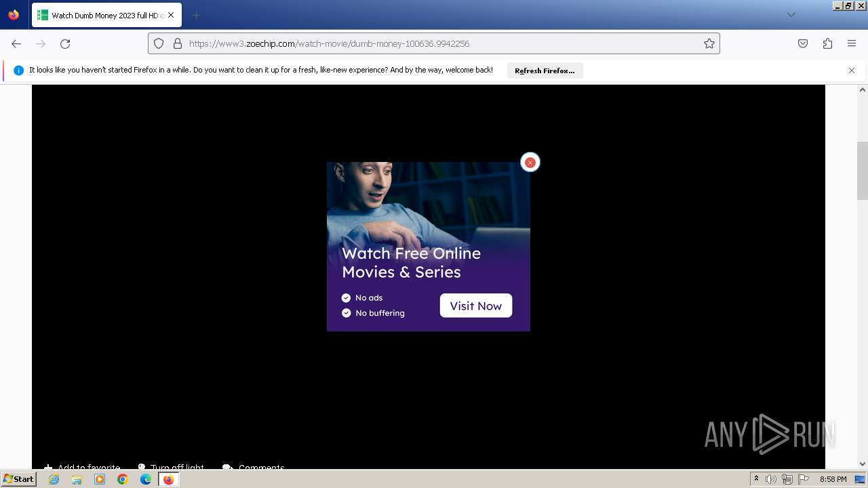868x488 pixels.
Task: Open Save to Pocket icon
Action: (x=803, y=43)
